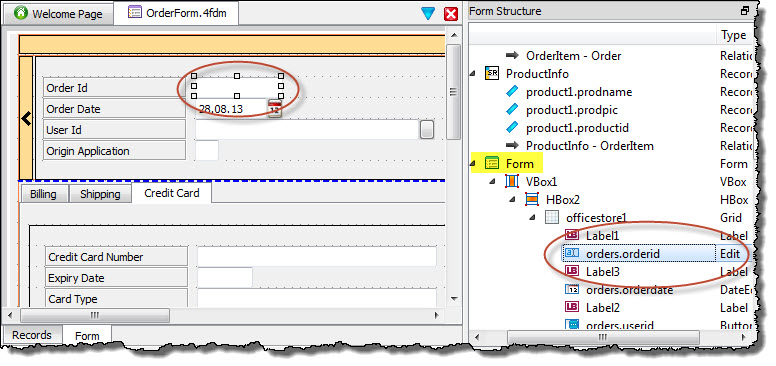Collapse the ProductInfo tree node
Screen dimensions: 776x366
pos(473,74)
